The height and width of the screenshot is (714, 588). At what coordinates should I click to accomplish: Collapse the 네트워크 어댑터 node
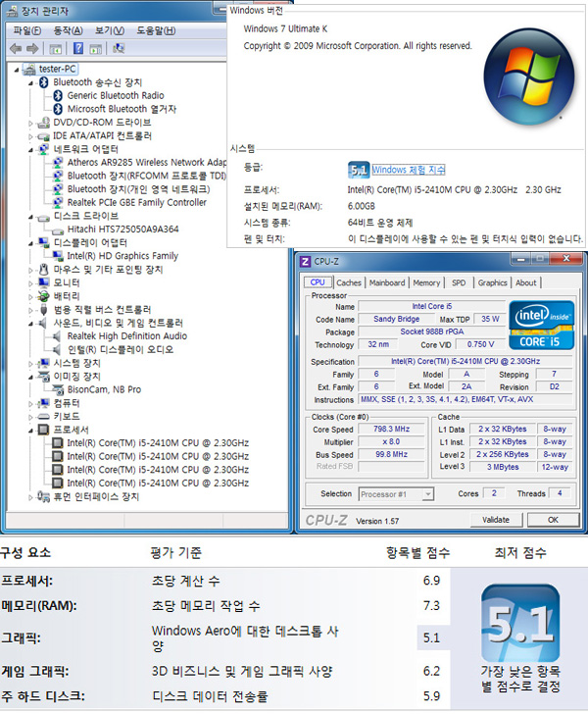coord(31,150)
